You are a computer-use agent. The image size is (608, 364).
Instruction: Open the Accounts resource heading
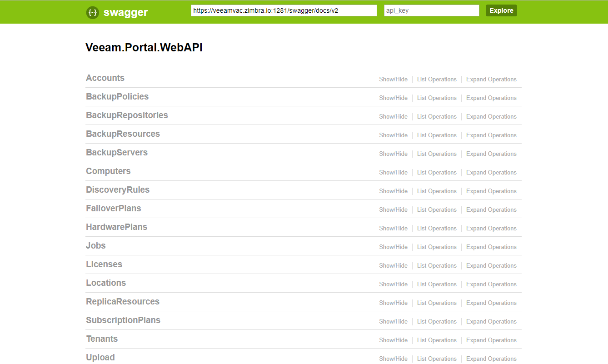tap(105, 78)
